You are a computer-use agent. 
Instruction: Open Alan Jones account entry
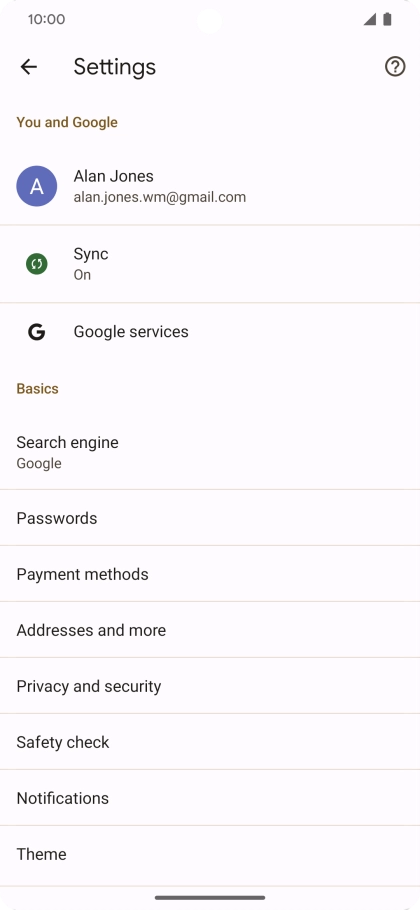pyautogui.click(x=210, y=186)
